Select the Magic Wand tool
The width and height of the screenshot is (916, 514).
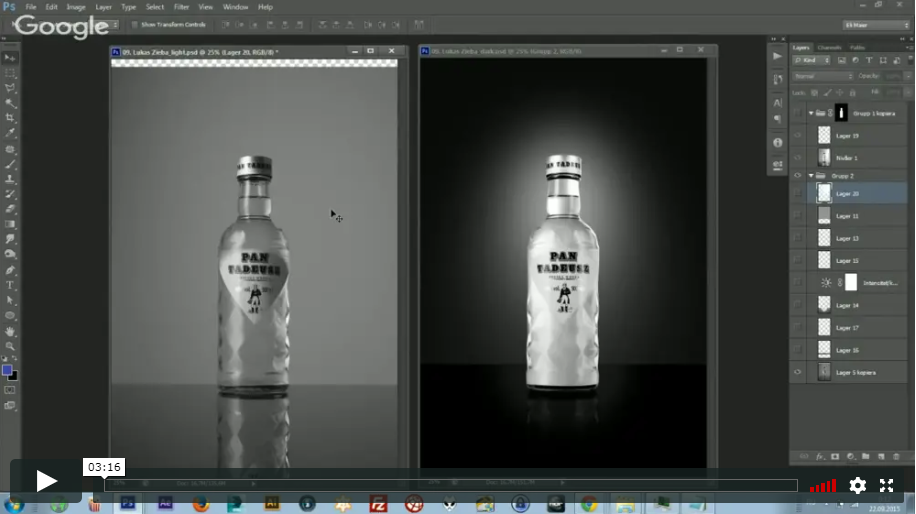click(10, 103)
